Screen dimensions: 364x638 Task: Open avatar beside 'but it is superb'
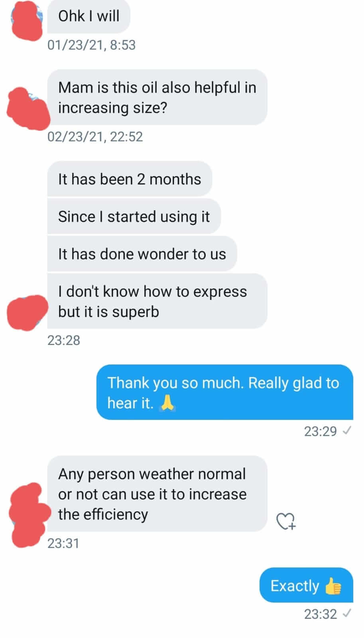click(x=27, y=312)
